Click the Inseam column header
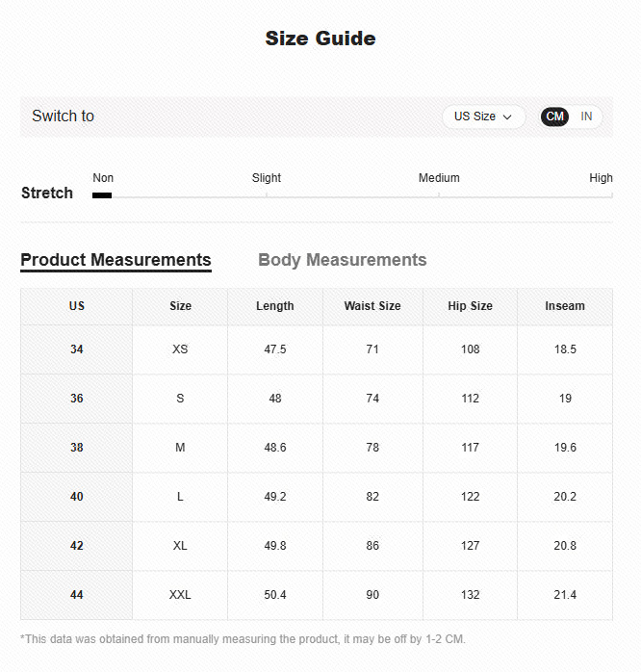The height and width of the screenshot is (672, 641). (565, 306)
